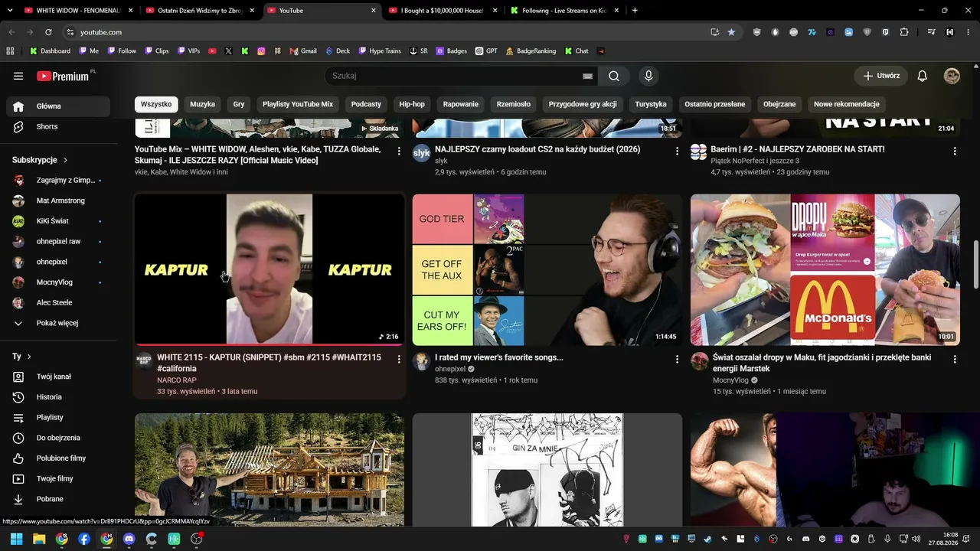Open the on-screen keyboard in search box
Image resolution: width=980 pixels, height=551 pixels.
(x=587, y=76)
